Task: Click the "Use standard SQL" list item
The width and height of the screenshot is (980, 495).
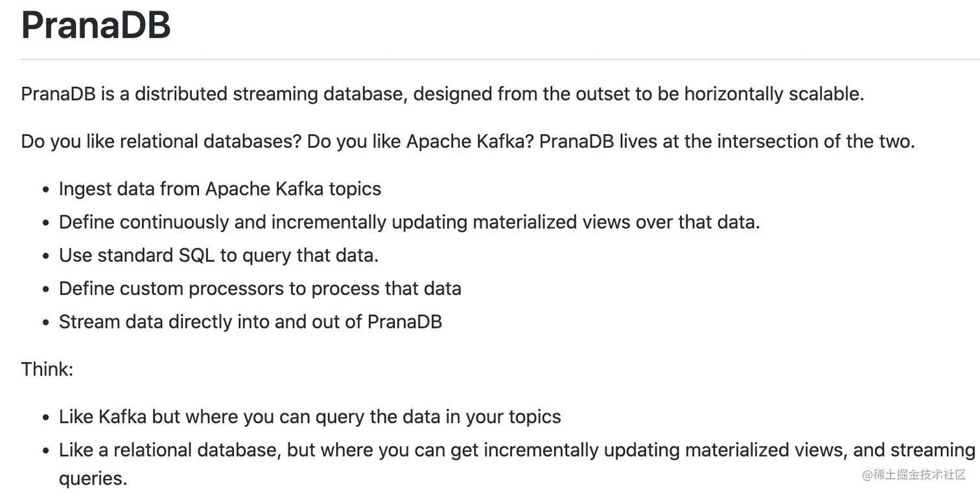Action: [x=218, y=255]
